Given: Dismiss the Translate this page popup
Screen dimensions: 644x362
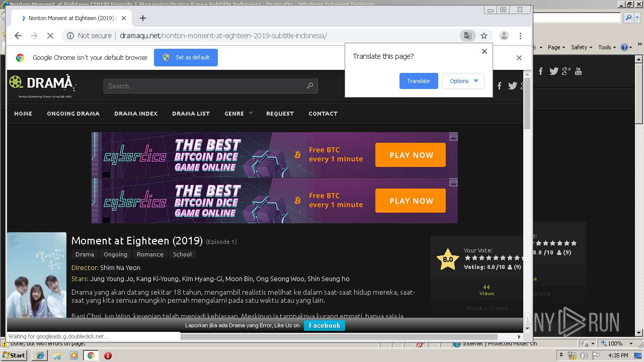Looking at the screenshot, I should pyautogui.click(x=485, y=51).
